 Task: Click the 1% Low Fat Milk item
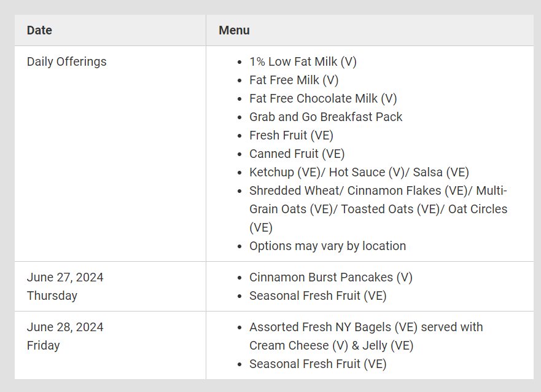click(303, 62)
